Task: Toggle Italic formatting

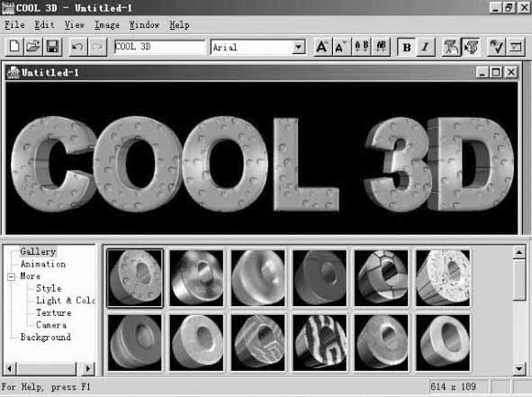Action: coord(425,47)
